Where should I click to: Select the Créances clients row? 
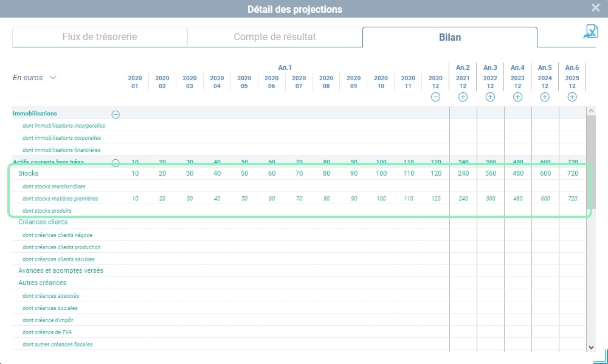299,222
